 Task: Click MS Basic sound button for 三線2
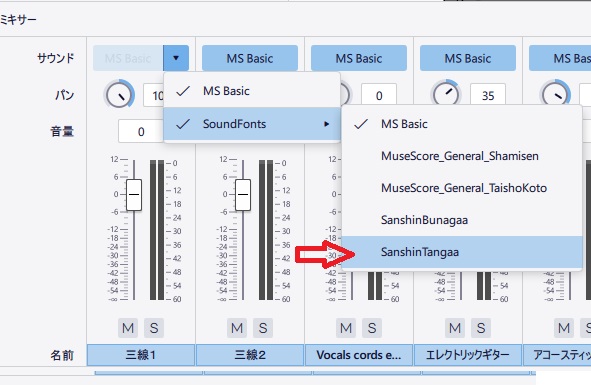pyautogui.click(x=250, y=58)
